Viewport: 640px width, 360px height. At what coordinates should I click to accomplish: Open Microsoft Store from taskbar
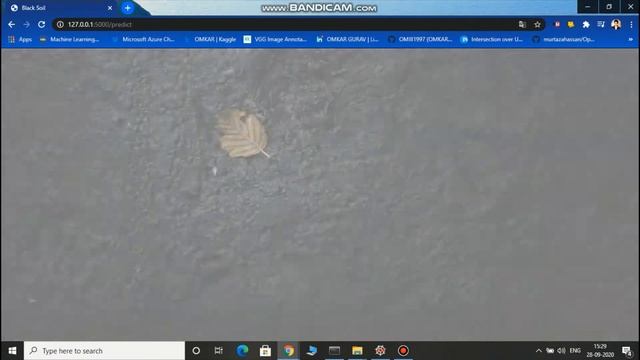(265, 351)
